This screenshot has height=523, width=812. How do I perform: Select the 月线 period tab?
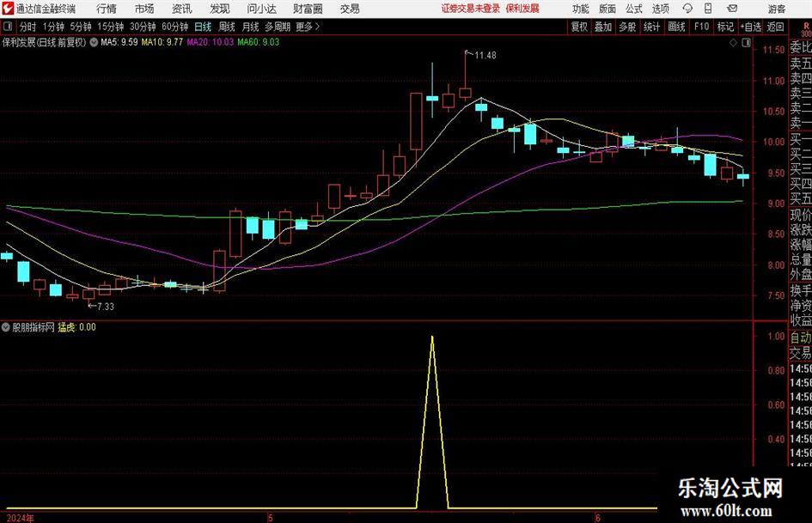pos(250,27)
